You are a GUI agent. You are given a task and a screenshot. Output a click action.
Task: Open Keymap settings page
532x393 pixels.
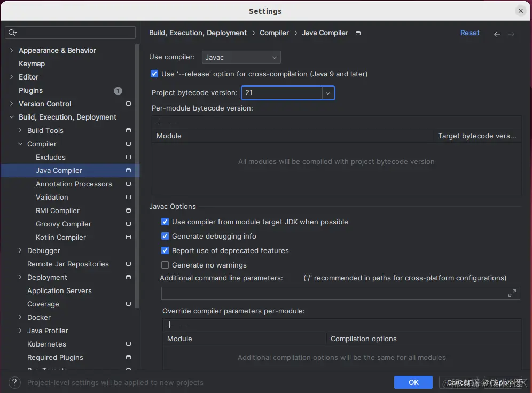click(32, 64)
